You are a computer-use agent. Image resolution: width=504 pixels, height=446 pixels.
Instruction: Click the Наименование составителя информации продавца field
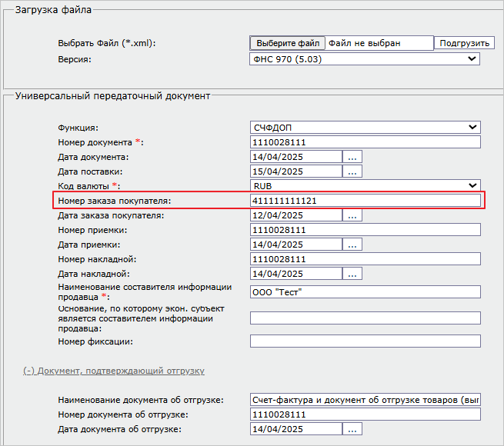click(365, 292)
